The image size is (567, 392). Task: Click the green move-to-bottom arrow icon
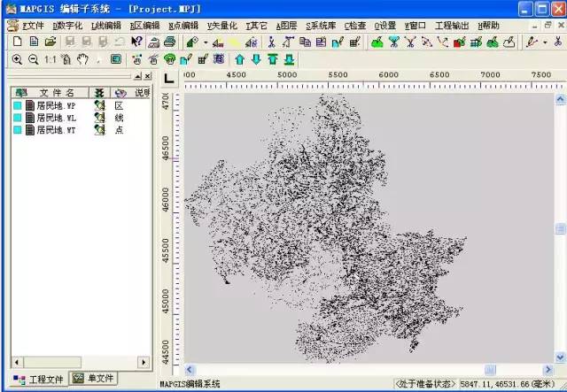(x=290, y=59)
